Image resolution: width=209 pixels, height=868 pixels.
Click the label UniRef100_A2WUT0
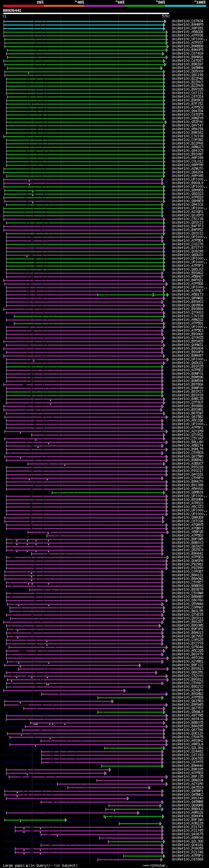(187, 168)
